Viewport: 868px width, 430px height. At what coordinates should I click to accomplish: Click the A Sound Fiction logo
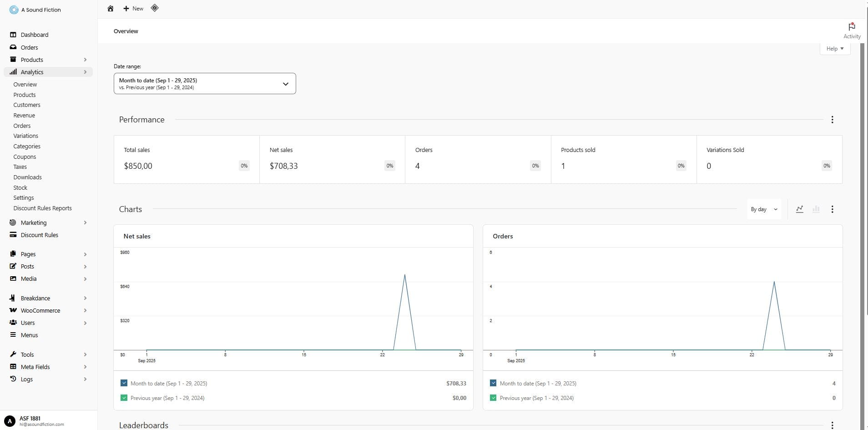click(x=14, y=10)
